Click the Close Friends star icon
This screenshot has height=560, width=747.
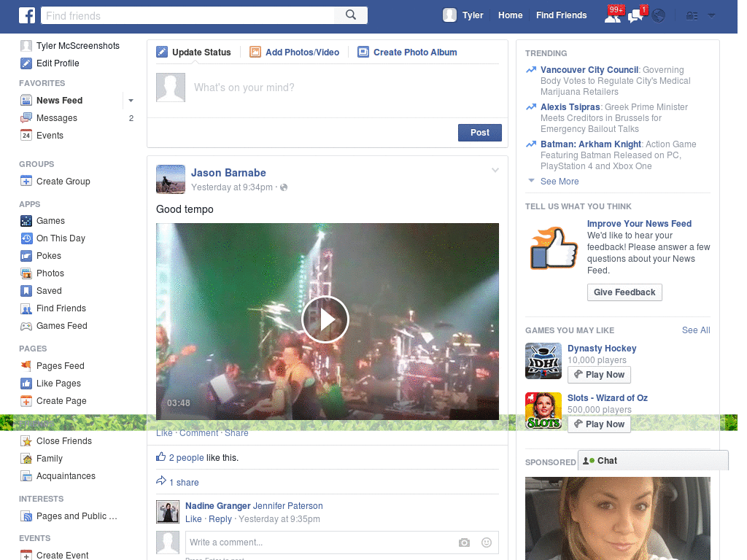[26, 441]
